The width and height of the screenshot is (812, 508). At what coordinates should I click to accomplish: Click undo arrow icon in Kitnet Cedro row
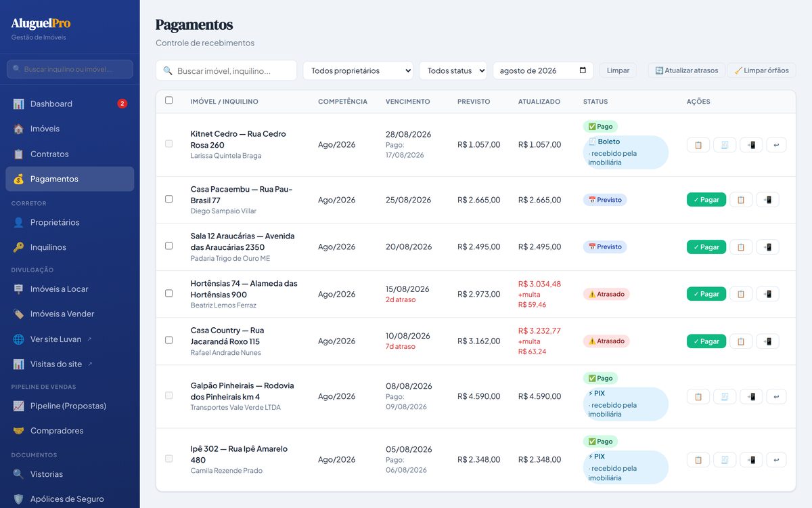tap(776, 145)
